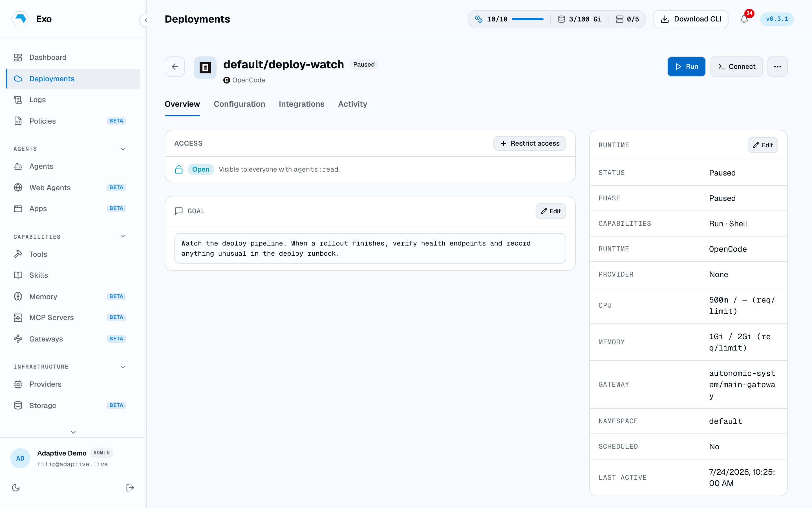Open Dashboard from the sidebar

(73, 58)
